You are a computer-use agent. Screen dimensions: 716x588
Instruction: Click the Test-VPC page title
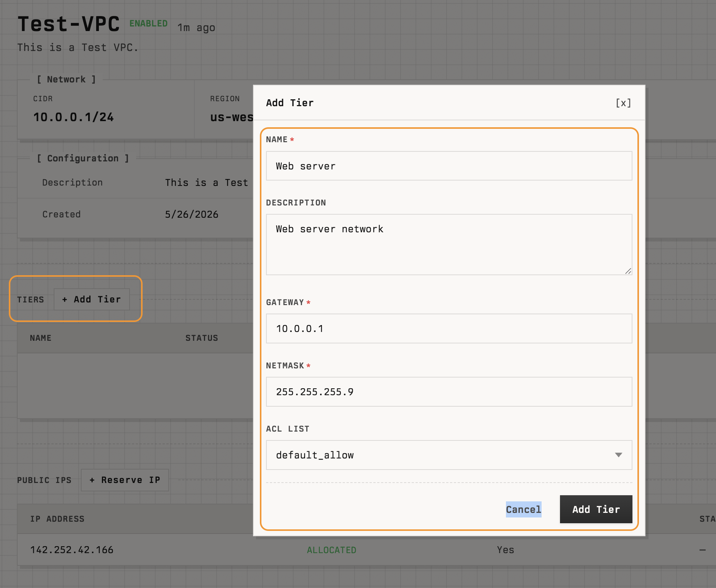[69, 24]
